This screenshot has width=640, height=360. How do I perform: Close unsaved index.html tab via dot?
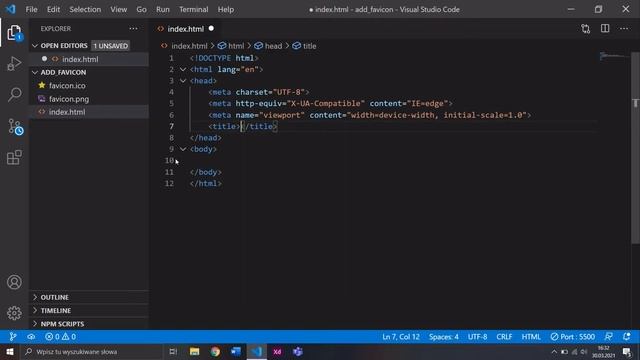[211, 29]
